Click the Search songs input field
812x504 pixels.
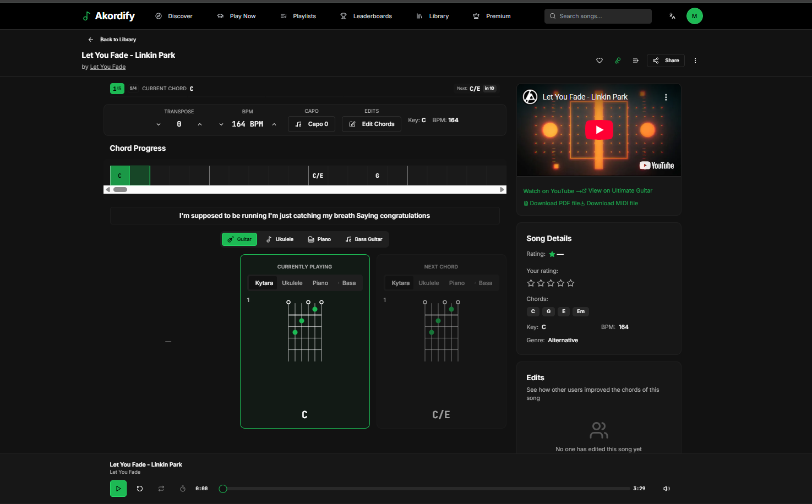coord(598,16)
